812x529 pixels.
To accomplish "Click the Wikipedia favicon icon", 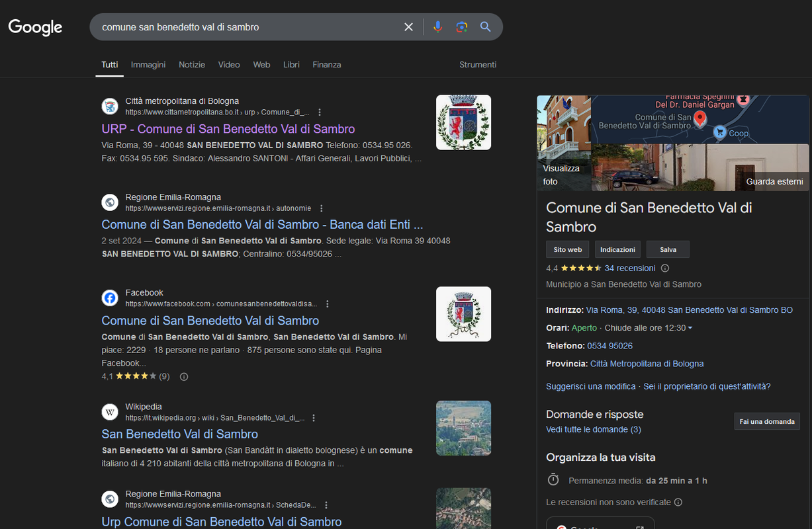I will [x=110, y=412].
